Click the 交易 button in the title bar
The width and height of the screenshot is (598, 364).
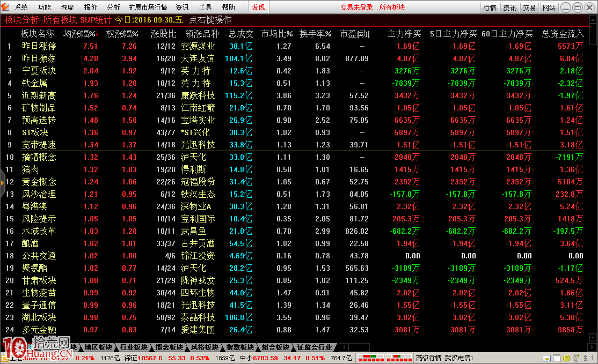(x=529, y=8)
